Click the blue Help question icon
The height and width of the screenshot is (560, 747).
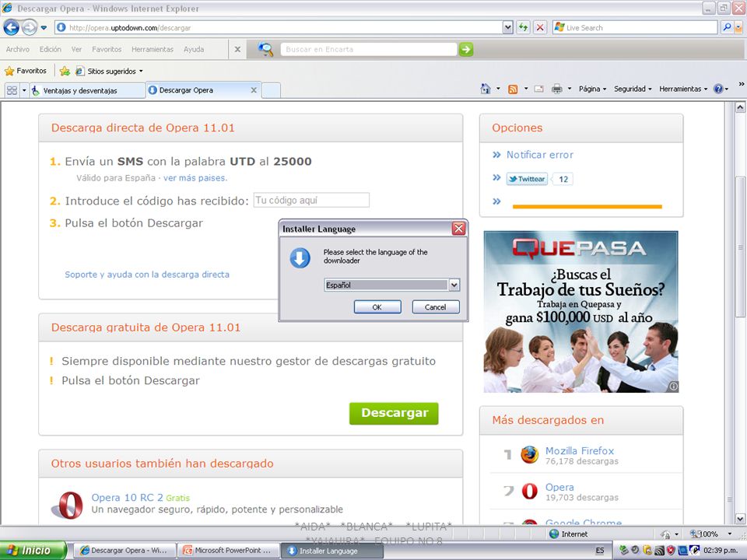[718, 89]
